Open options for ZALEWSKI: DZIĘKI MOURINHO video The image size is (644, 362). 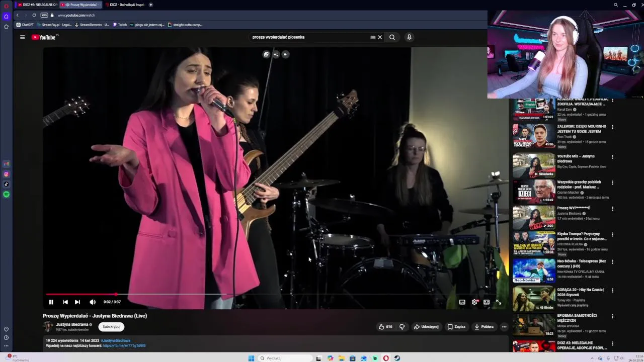pos(612,128)
